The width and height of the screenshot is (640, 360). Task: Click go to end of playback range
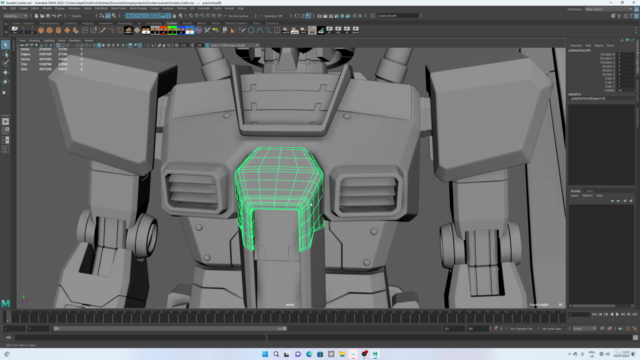634,314
